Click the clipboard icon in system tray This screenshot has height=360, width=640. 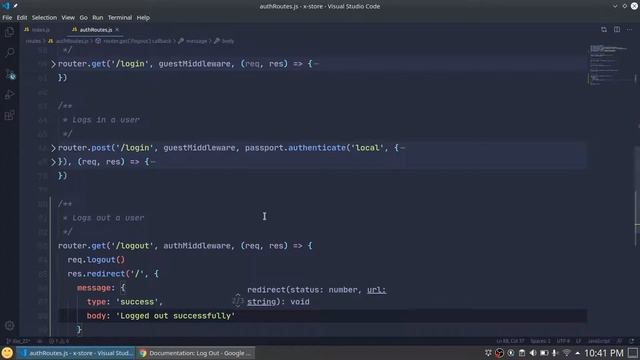[x=522, y=353]
